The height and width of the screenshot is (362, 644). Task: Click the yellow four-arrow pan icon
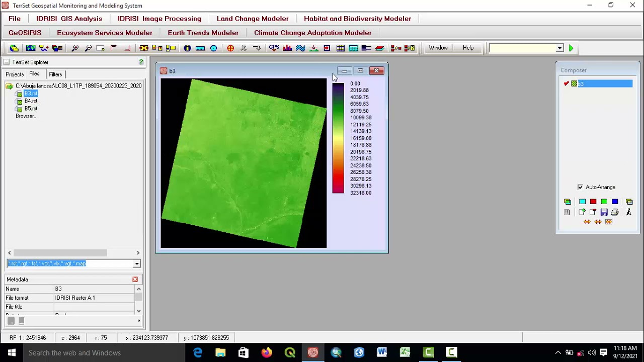click(144, 48)
